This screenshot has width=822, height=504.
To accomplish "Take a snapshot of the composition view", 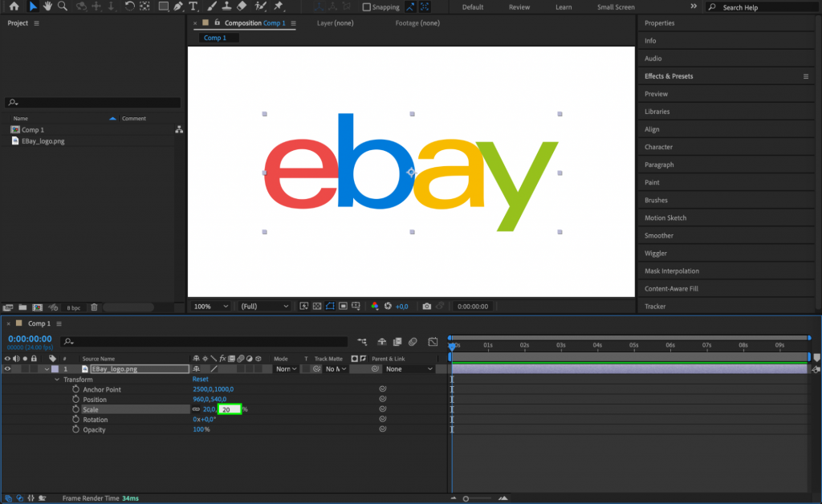I will pos(427,306).
